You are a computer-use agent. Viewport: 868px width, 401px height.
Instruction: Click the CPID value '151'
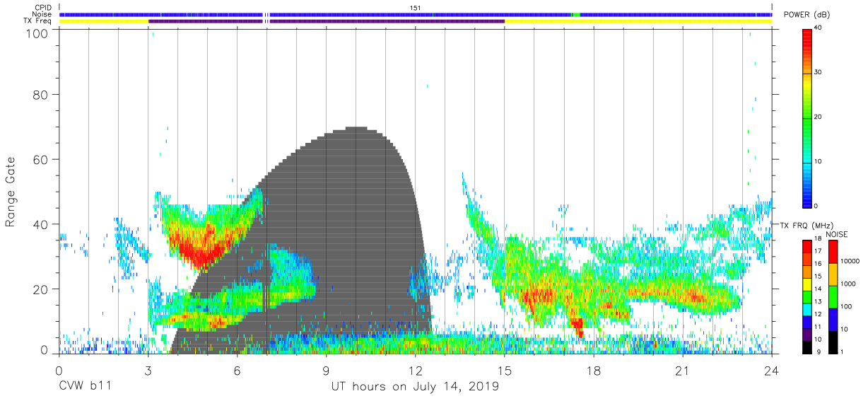click(x=416, y=8)
